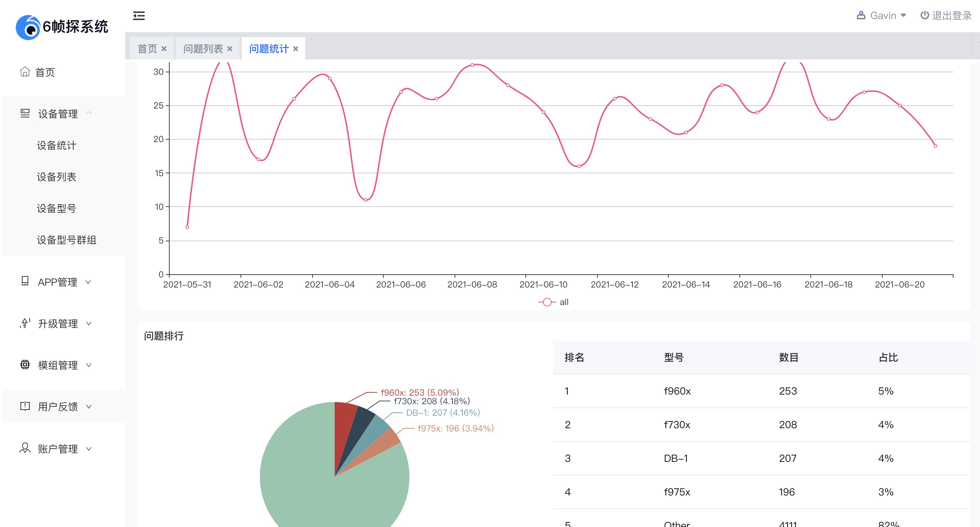The width and height of the screenshot is (980, 527).
Task: Click the 模组管理 menu label
Action: pyautogui.click(x=58, y=365)
